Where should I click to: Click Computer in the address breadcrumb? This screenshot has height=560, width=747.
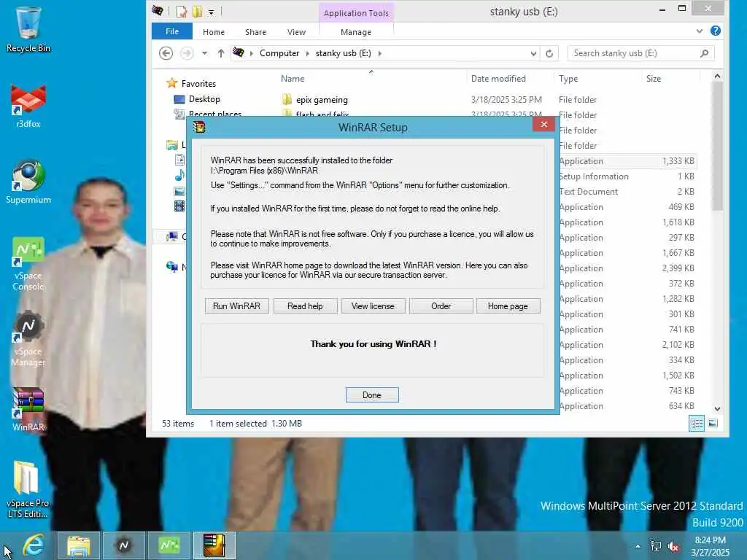279,53
